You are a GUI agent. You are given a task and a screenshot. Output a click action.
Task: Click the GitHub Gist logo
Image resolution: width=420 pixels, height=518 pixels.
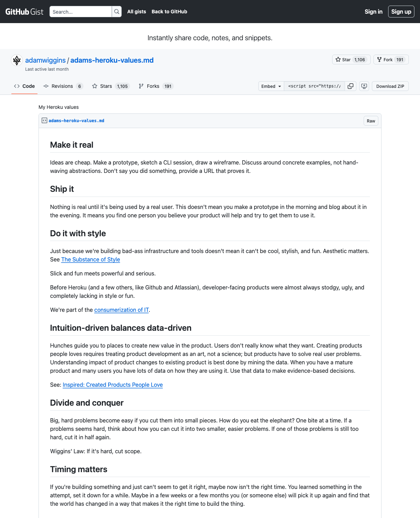(x=24, y=11)
